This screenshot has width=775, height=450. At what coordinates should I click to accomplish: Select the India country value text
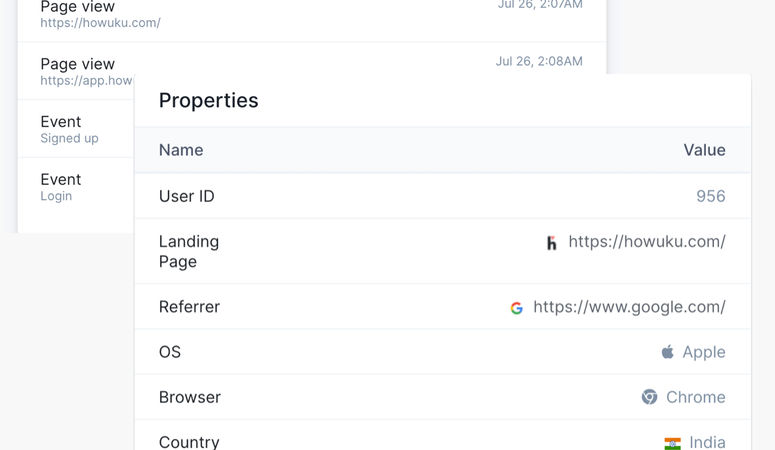coord(707,442)
